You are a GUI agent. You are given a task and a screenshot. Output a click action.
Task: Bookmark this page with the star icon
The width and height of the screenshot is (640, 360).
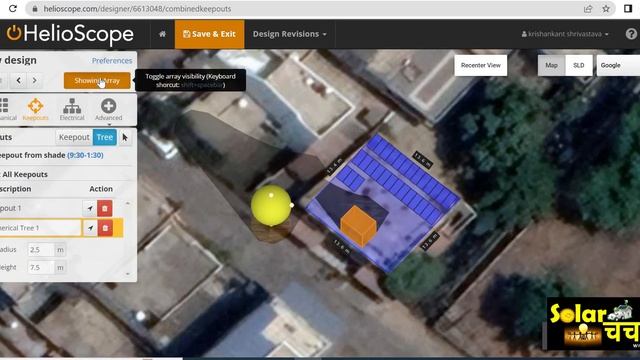click(606, 9)
